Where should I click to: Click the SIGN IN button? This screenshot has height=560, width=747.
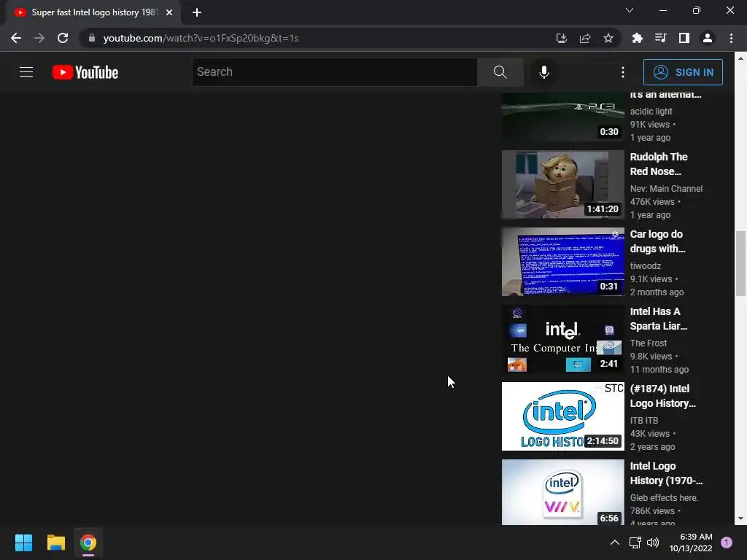(x=683, y=72)
